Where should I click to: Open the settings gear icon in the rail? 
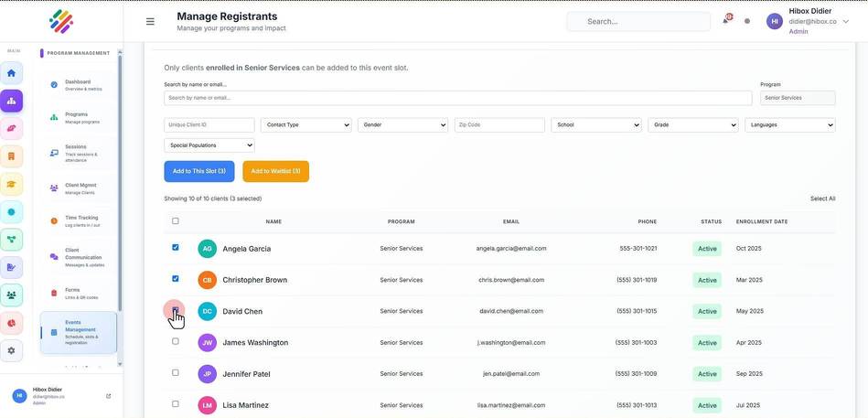click(11, 350)
